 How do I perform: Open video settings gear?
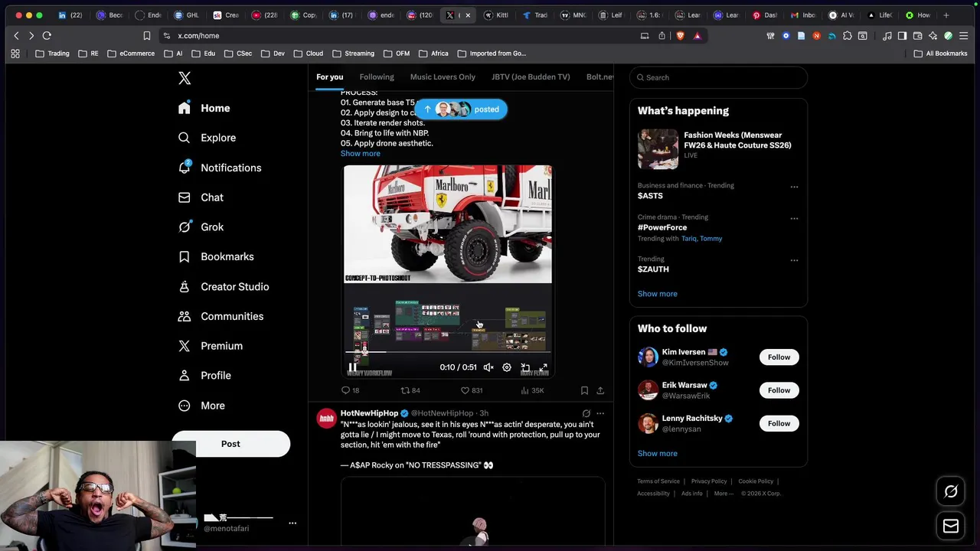coord(507,368)
